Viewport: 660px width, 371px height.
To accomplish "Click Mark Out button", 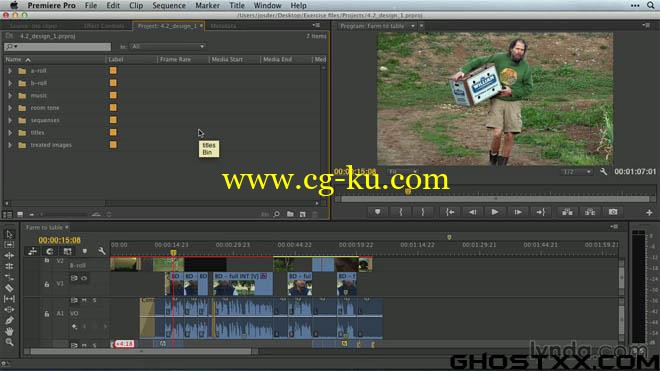I will 423,212.
